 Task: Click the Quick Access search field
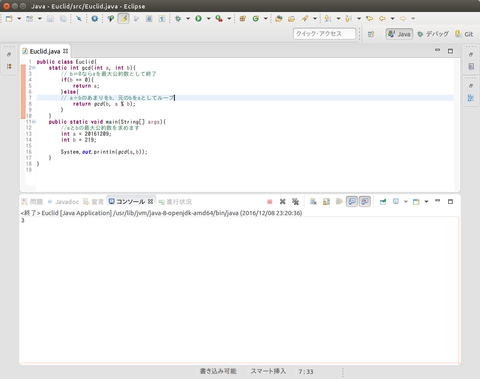(x=324, y=34)
